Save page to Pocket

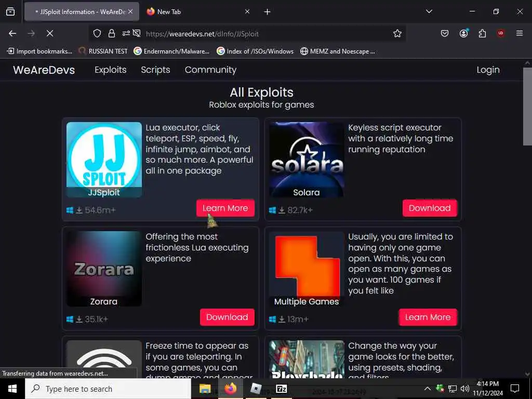[x=445, y=33]
